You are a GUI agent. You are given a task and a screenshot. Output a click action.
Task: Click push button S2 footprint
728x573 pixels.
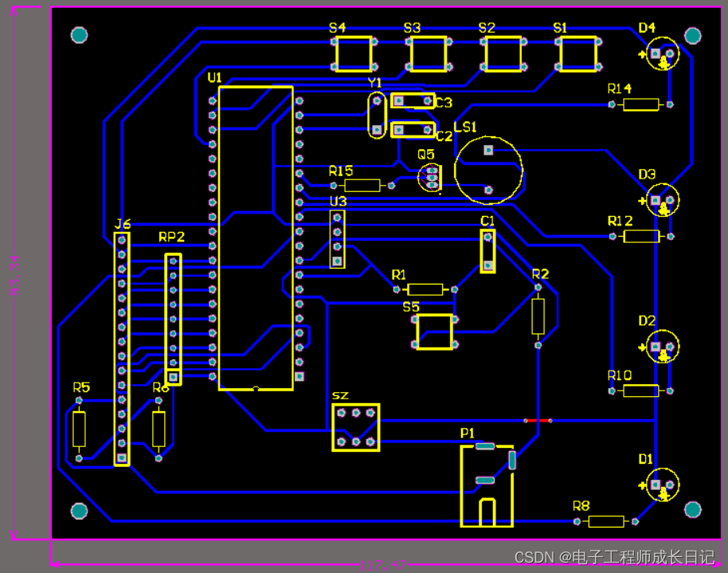[503, 54]
